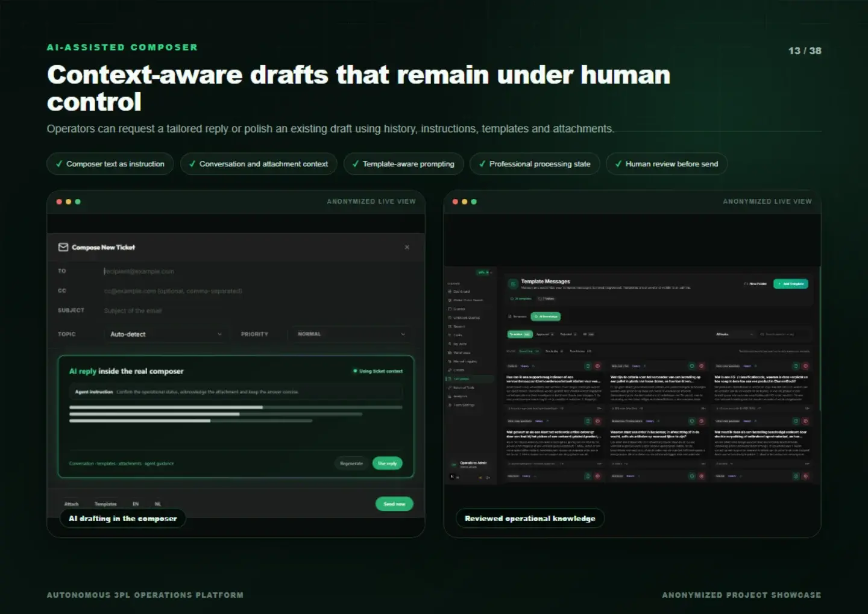The image size is (868, 614).
Task: Click the Template Messages header icon
Action: coord(513,283)
